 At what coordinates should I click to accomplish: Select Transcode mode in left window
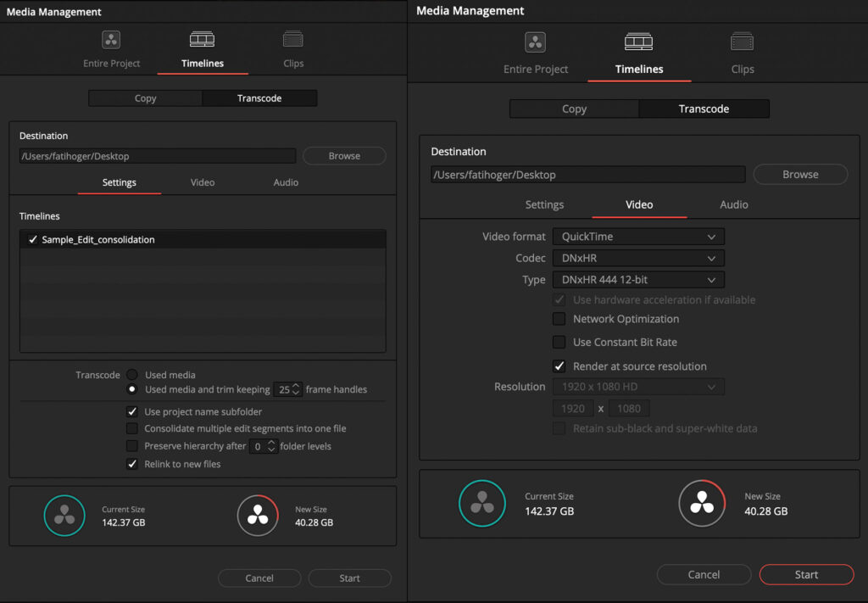(259, 98)
